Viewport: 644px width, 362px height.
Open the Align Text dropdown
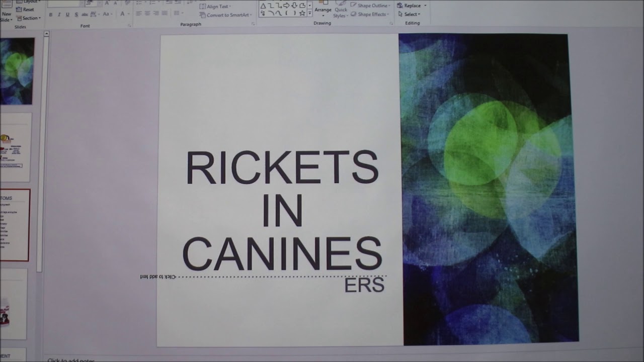[216, 7]
